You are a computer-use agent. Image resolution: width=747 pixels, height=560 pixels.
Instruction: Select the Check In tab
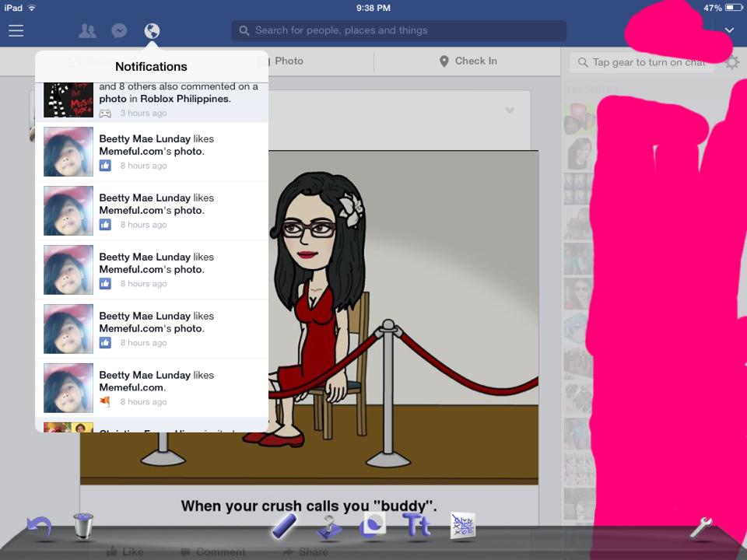[468, 61]
